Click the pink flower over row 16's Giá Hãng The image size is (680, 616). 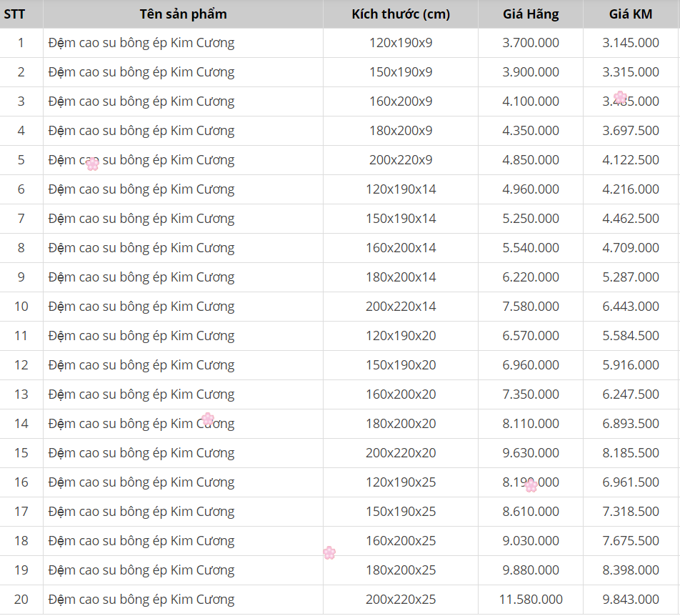(x=531, y=486)
